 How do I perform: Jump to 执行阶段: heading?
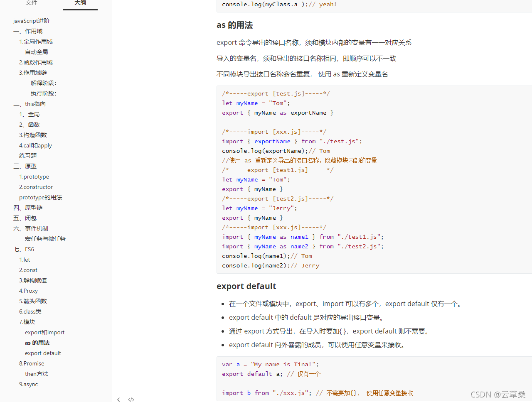[x=44, y=93]
